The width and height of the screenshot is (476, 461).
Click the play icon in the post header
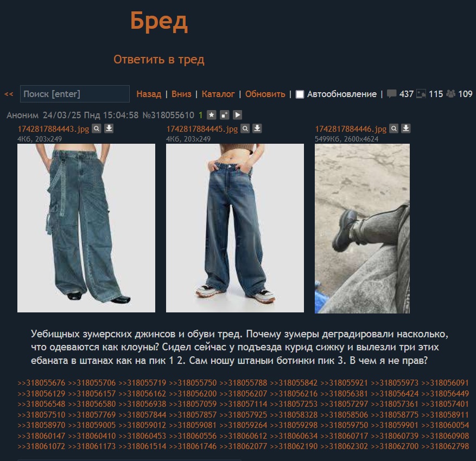pyautogui.click(x=237, y=115)
